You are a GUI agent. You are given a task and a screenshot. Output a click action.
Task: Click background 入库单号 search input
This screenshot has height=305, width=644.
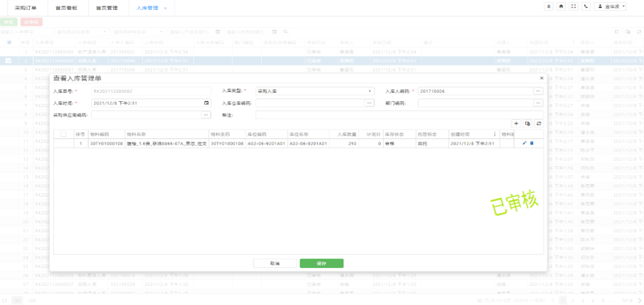pyautogui.click(x=26, y=31)
